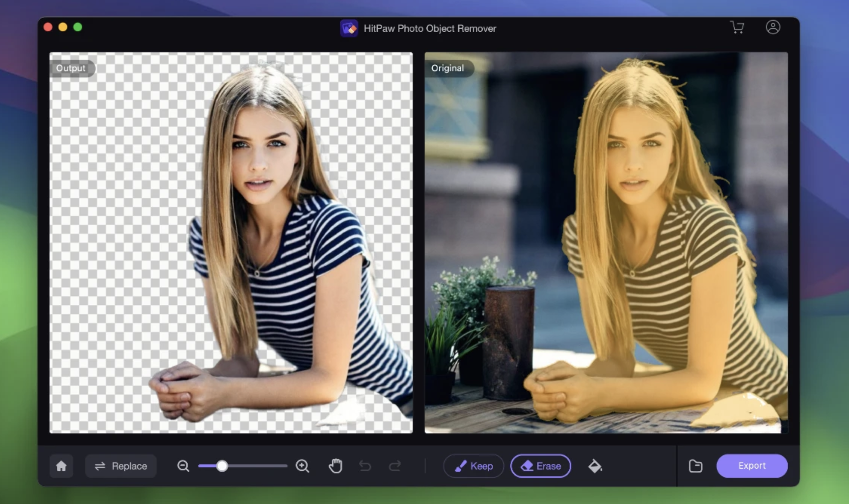The image size is (849, 504).
Task: Click the Output label badge
Action: [x=71, y=68]
